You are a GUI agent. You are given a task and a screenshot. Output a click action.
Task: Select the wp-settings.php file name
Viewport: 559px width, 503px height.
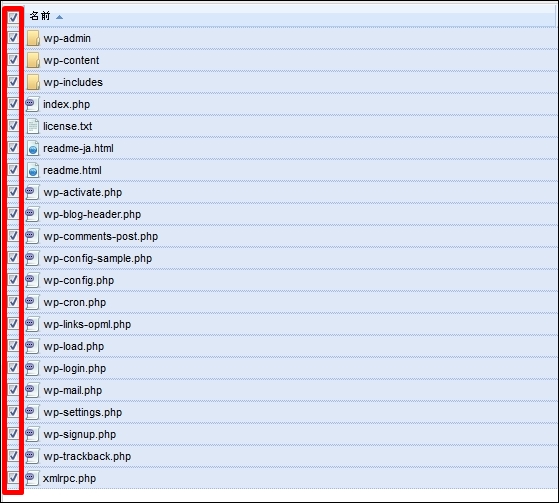[x=83, y=413]
